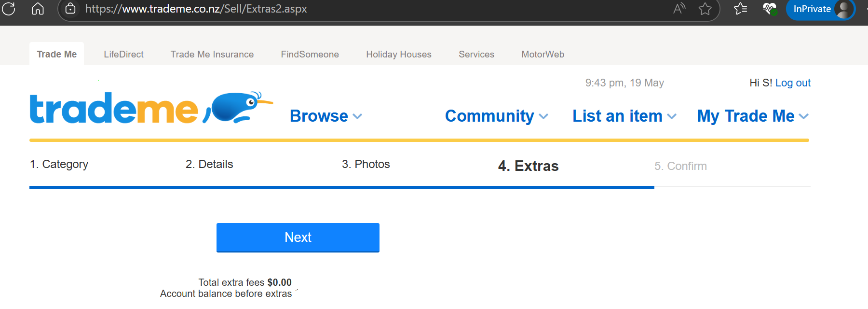Screen dimensions: 868x309
Task: Click the Log out link
Action: [x=792, y=83]
